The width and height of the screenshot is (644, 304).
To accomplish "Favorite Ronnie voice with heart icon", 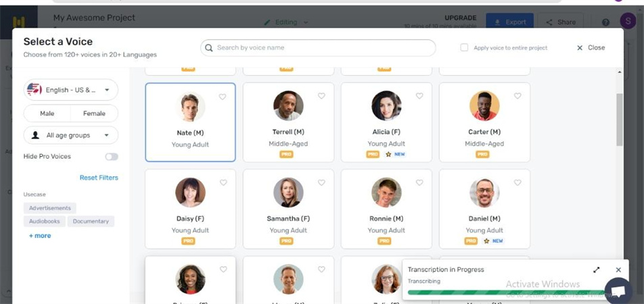I will tap(419, 182).
